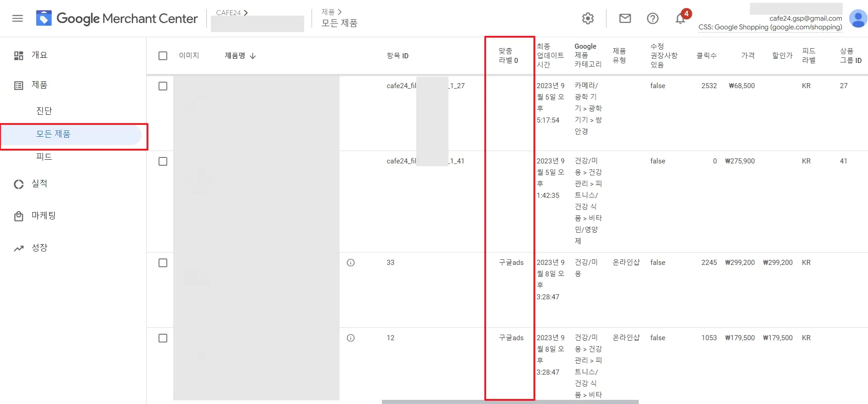This screenshot has width=868, height=404.
Task: Open the settings gear menu
Action: pyautogui.click(x=588, y=18)
